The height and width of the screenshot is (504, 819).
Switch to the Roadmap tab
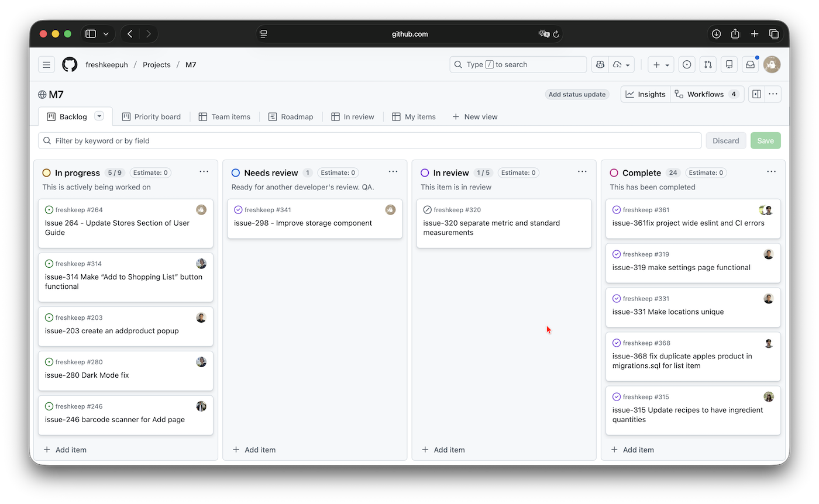(291, 117)
